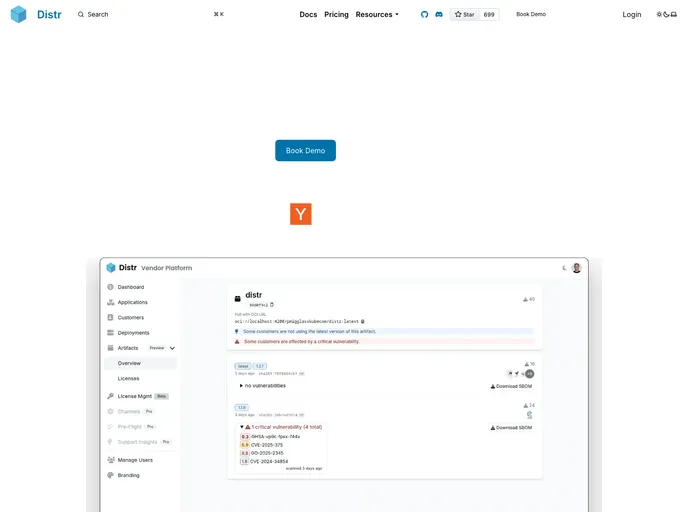The image size is (688, 512).
Task: Copy the OCI URL clipboard icon
Action: [x=362, y=321]
